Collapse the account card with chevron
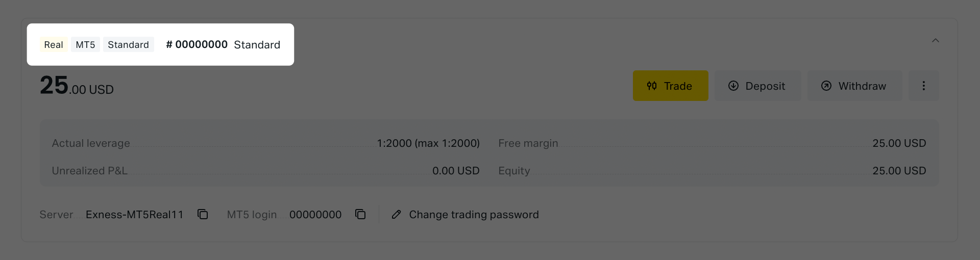Screen dimensions: 980x260 tap(935, 41)
